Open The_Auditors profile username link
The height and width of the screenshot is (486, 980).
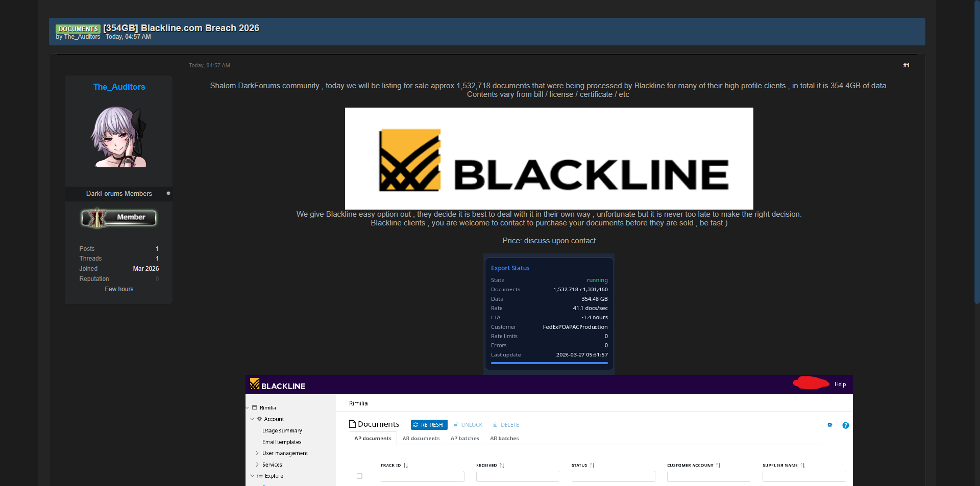[119, 87]
